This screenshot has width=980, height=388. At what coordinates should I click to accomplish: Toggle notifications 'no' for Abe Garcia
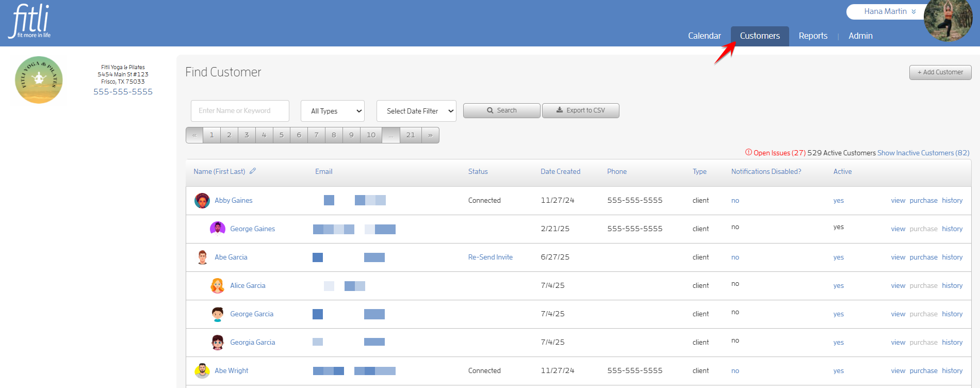click(735, 257)
